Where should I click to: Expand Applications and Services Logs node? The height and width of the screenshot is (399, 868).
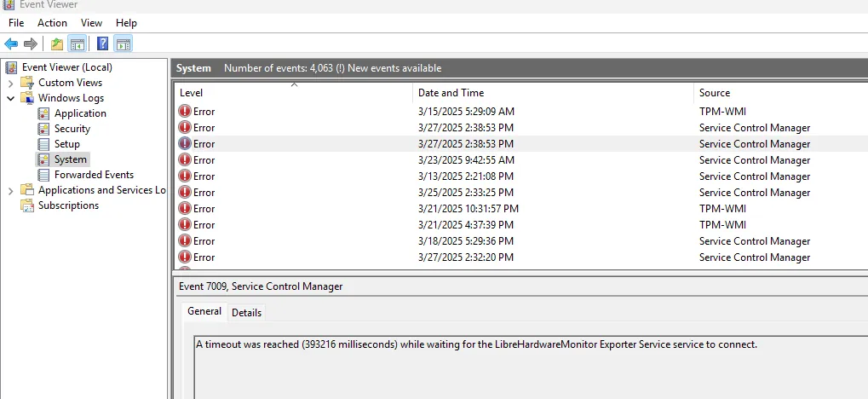tap(10, 191)
